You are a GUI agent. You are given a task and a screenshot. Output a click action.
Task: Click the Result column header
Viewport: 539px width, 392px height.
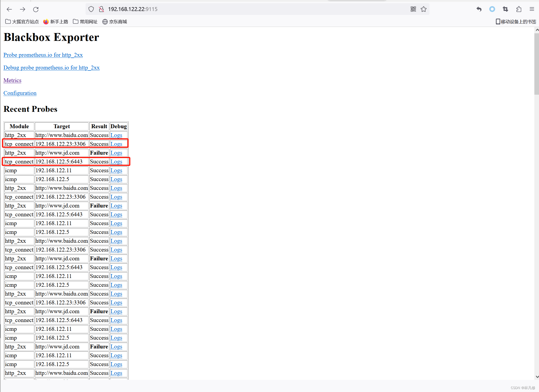[x=99, y=127]
